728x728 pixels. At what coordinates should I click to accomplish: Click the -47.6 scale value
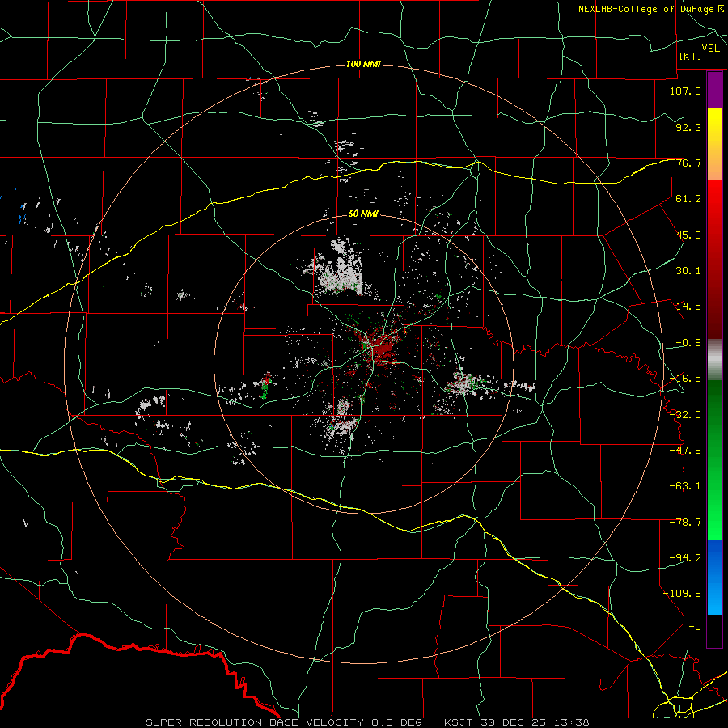(685, 451)
